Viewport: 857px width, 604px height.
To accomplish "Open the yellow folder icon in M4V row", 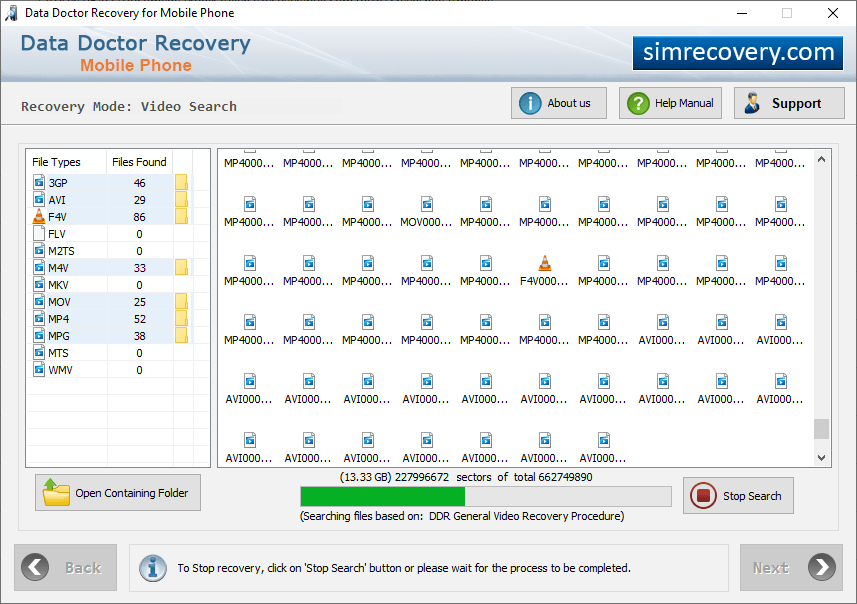I will click(181, 267).
